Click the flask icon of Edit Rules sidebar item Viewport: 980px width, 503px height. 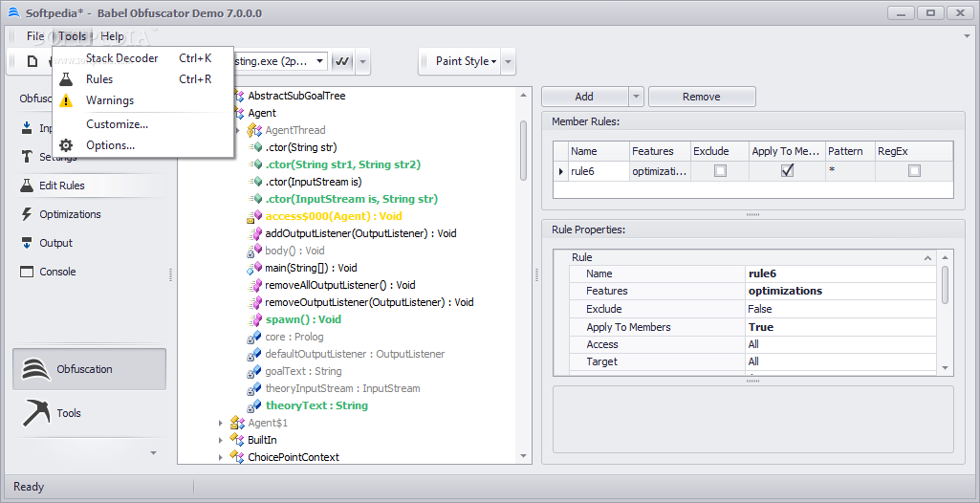[26, 186]
